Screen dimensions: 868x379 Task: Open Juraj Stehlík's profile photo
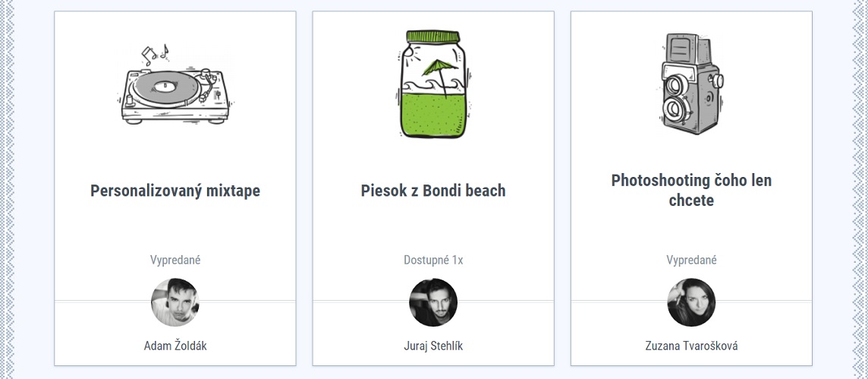(x=433, y=302)
